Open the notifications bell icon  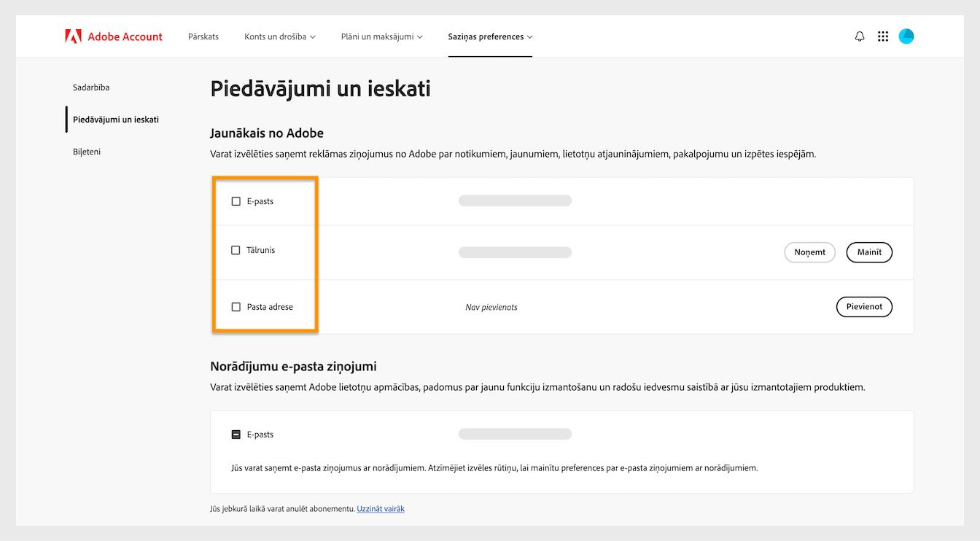(859, 36)
